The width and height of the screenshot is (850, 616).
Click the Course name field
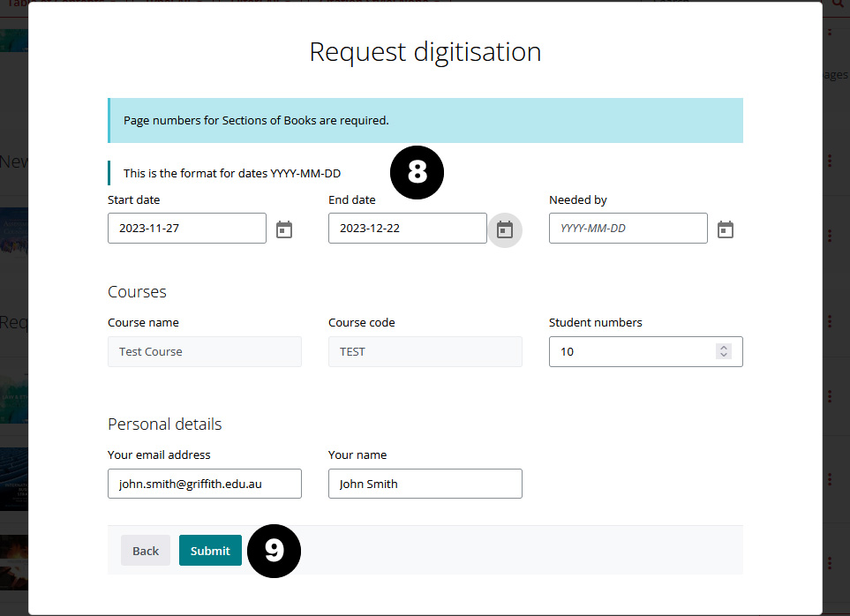(204, 351)
